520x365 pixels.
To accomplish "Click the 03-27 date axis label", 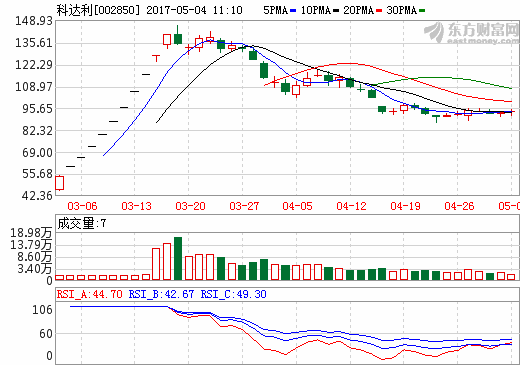I will (244, 206).
